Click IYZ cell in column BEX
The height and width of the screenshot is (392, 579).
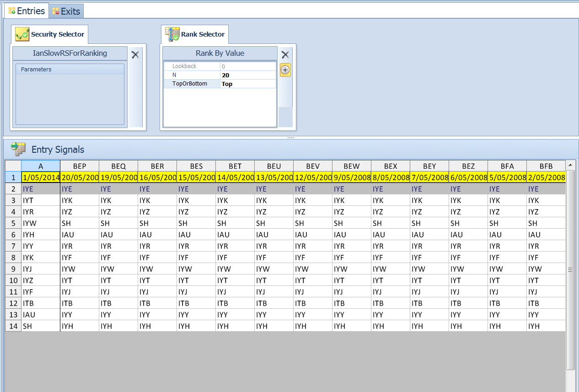[x=391, y=212]
